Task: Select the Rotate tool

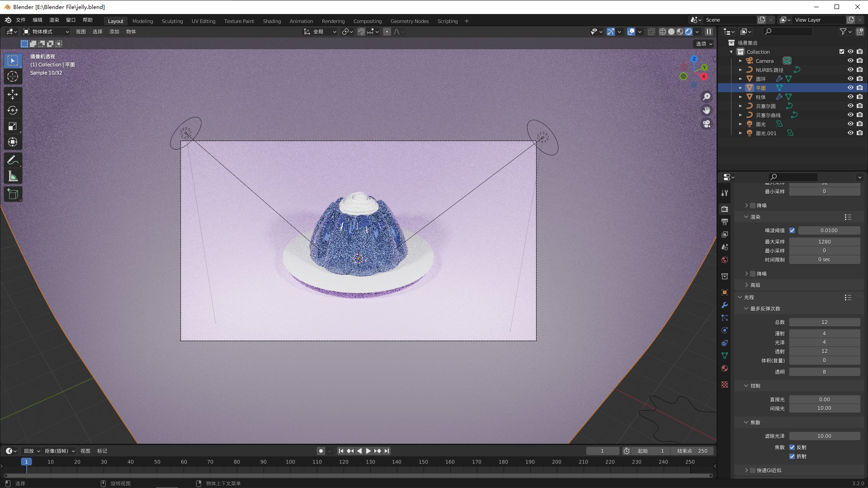Action: [x=13, y=110]
